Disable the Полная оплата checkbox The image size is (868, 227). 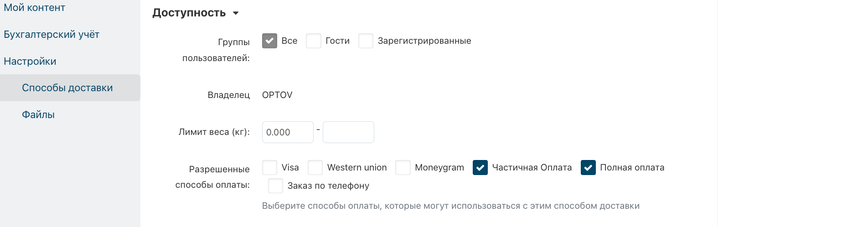[x=588, y=168]
